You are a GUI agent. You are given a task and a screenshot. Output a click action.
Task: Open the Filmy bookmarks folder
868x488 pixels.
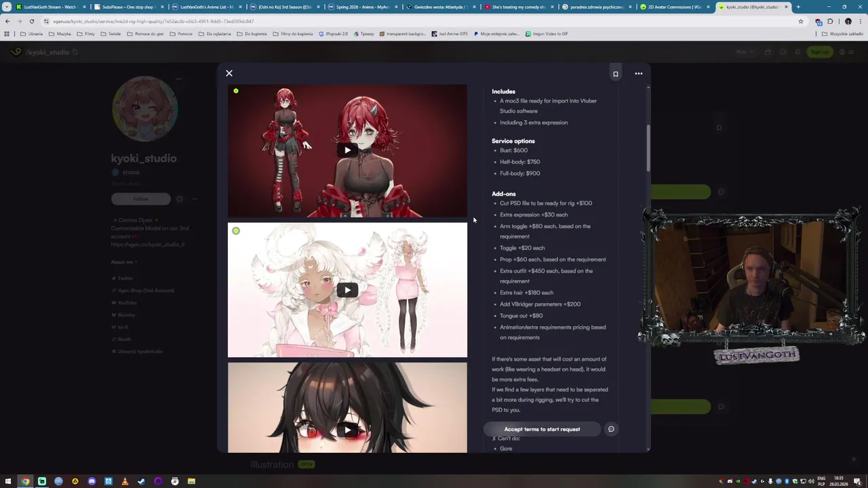click(86, 34)
